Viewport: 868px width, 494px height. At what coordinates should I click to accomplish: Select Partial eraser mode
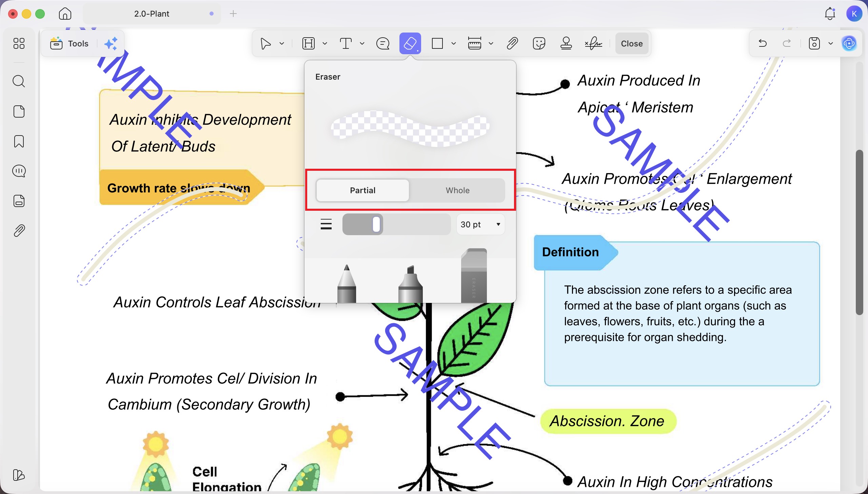[362, 190]
